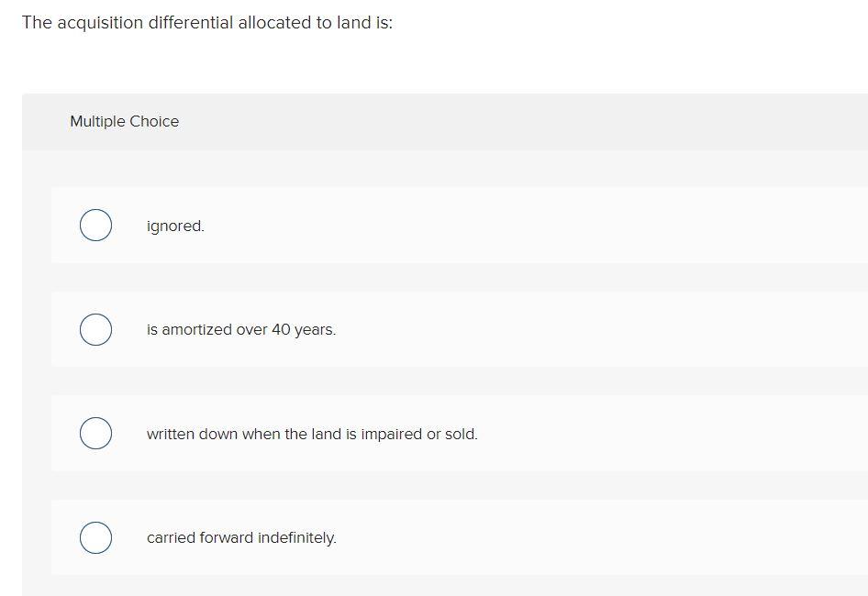The width and height of the screenshot is (868, 596).
Task: Click the answer text "is amortized over 40 years."
Action: point(241,329)
